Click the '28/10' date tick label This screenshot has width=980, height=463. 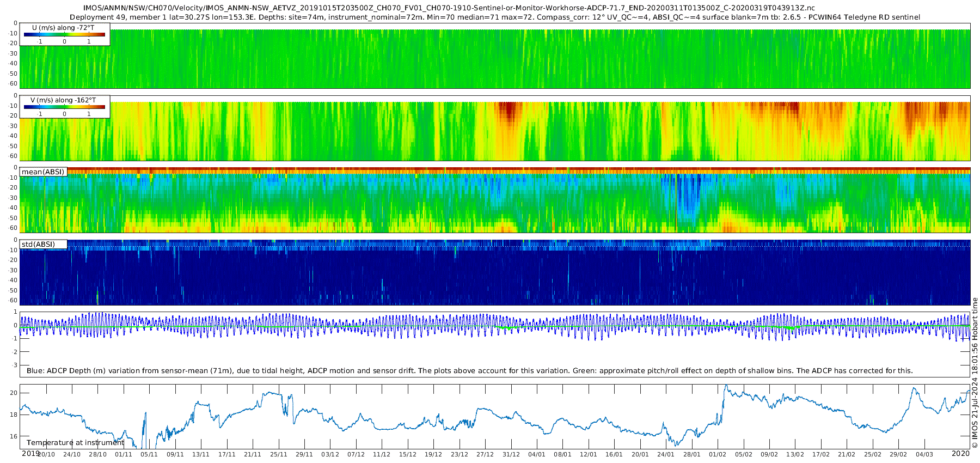click(98, 454)
